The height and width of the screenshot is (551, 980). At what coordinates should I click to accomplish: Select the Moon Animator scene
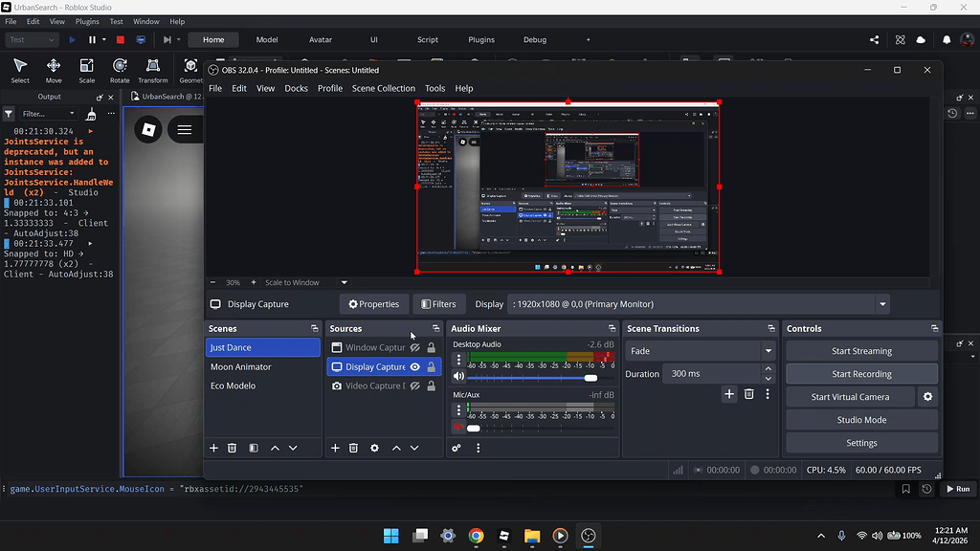(x=262, y=366)
